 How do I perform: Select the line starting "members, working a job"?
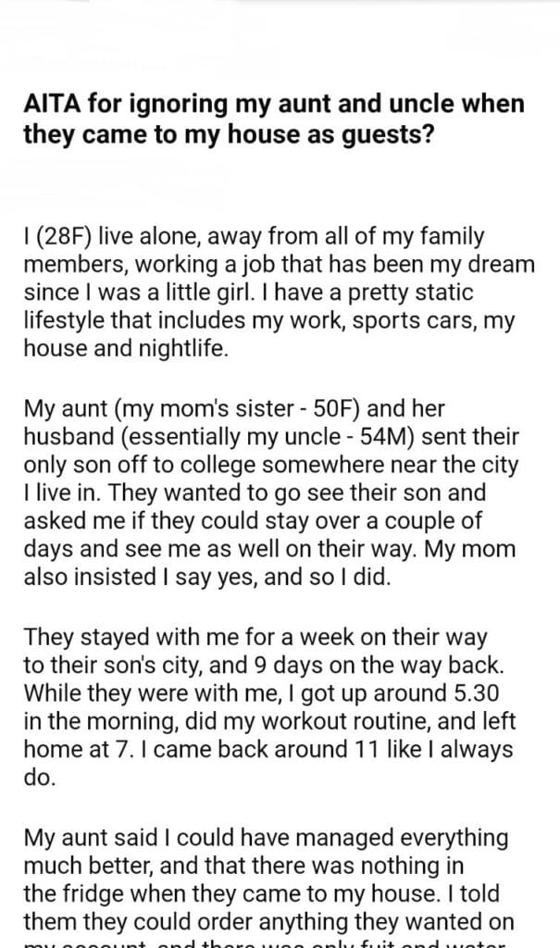pyautogui.click(x=278, y=265)
